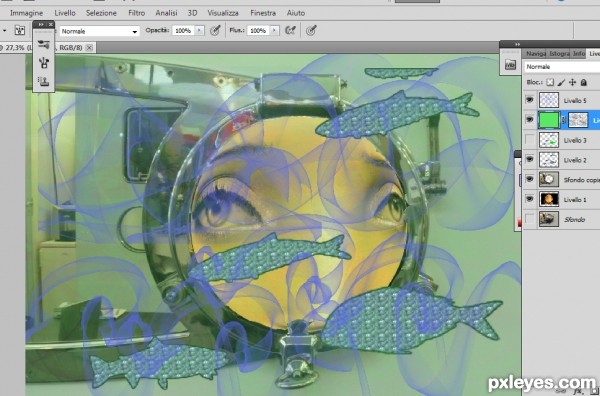Viewport: 600px width, 396px height.
Task: Expand the Opacità slider arrow
Action: click(x=199, y=31)
